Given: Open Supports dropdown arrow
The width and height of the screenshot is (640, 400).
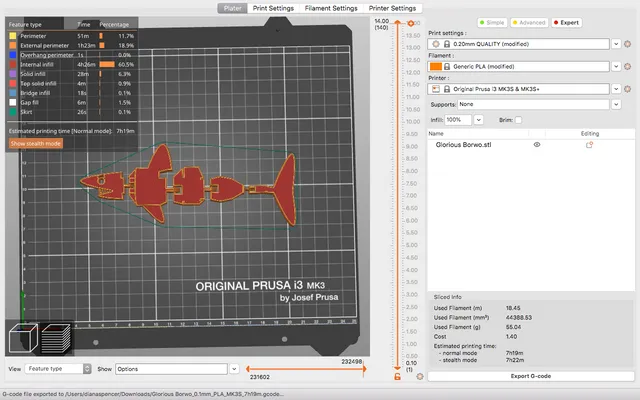Looking at the screenshot, I should point(616,104).
